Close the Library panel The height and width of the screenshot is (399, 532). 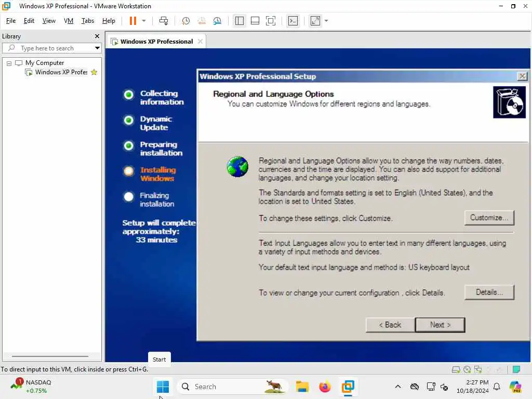97,36
